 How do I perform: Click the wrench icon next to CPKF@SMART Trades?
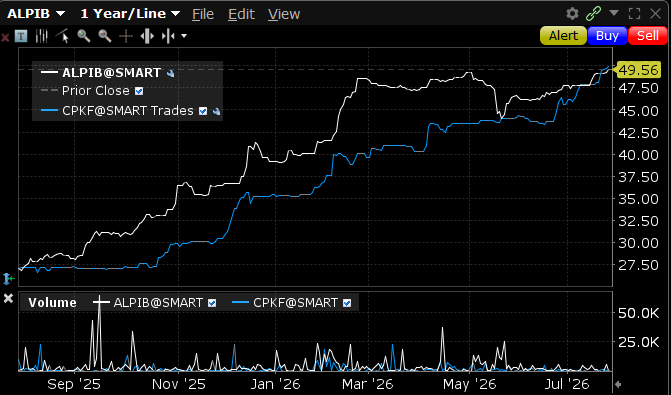pos(217,111)
